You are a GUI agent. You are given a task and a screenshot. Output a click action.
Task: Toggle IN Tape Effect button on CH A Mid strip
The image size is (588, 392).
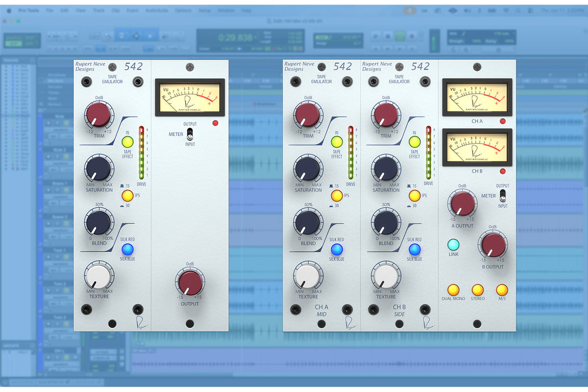(337, 142)
